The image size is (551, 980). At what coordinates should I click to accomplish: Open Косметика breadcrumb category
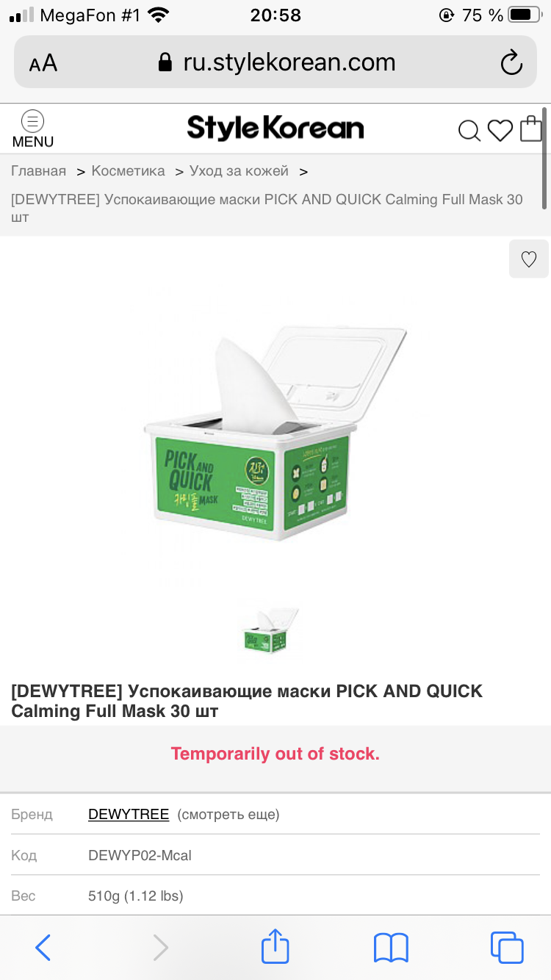[128, 171]
